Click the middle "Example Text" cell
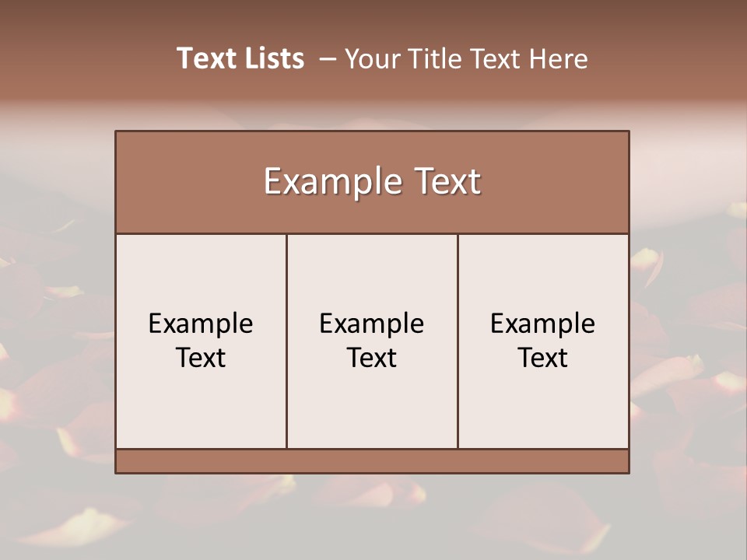 pyautogui.click(x=372, y=341)
